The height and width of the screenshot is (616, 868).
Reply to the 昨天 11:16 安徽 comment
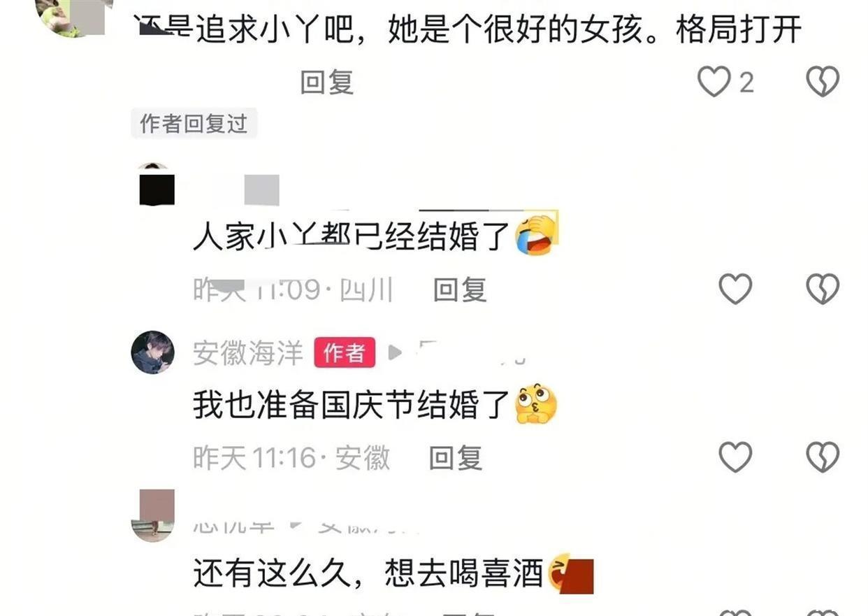point(456,458)
